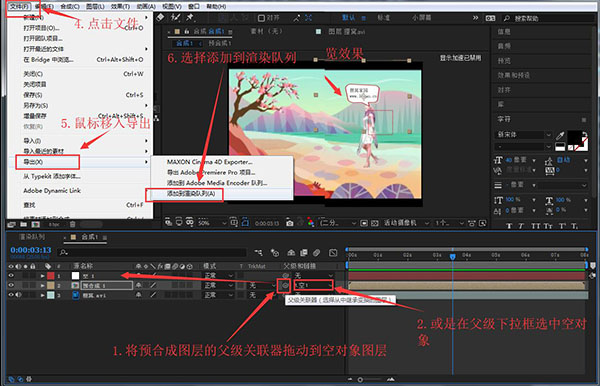The height and width of the screenshot is (386, 600).
Task: Open the 1个 view layout dropdown
Action: (x=450, y=223)
